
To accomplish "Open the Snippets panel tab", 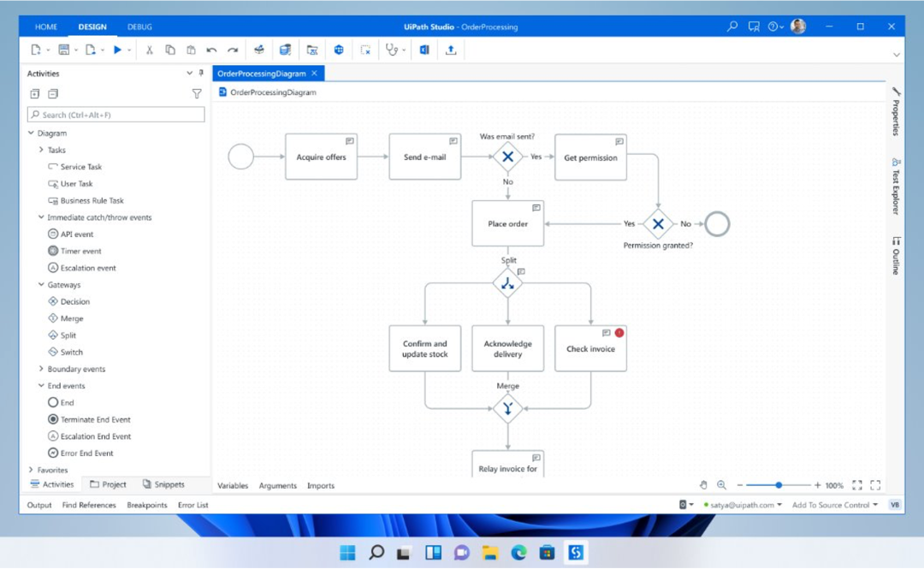I will click(163, 484).
